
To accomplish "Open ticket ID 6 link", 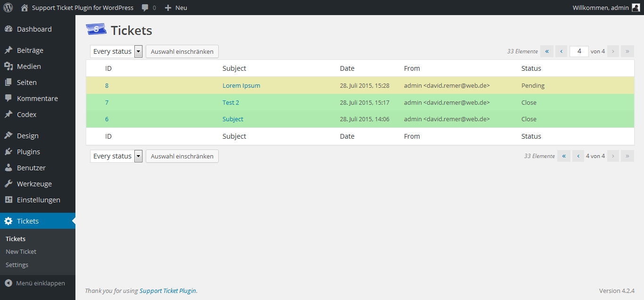I will pyautogui.click(x=107, y=119).
